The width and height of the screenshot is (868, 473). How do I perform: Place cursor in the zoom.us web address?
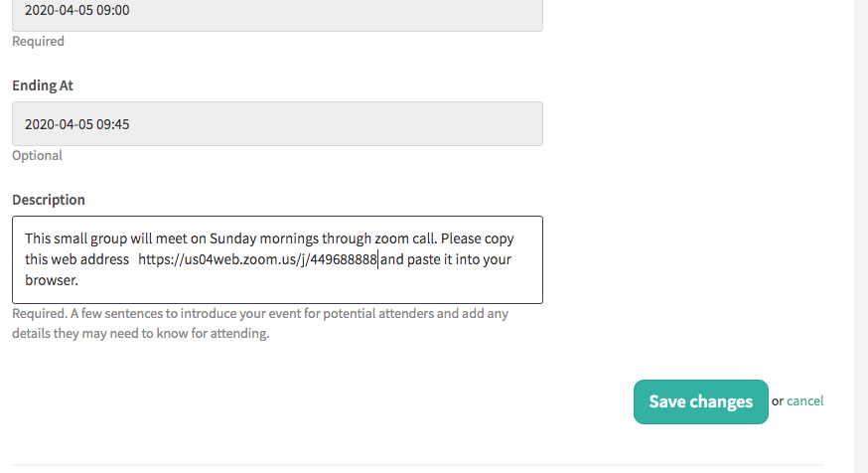[x=257, y=259]
